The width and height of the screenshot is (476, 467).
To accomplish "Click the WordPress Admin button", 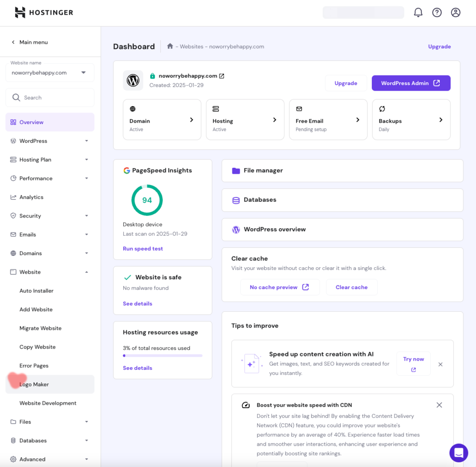I will 411,83.
